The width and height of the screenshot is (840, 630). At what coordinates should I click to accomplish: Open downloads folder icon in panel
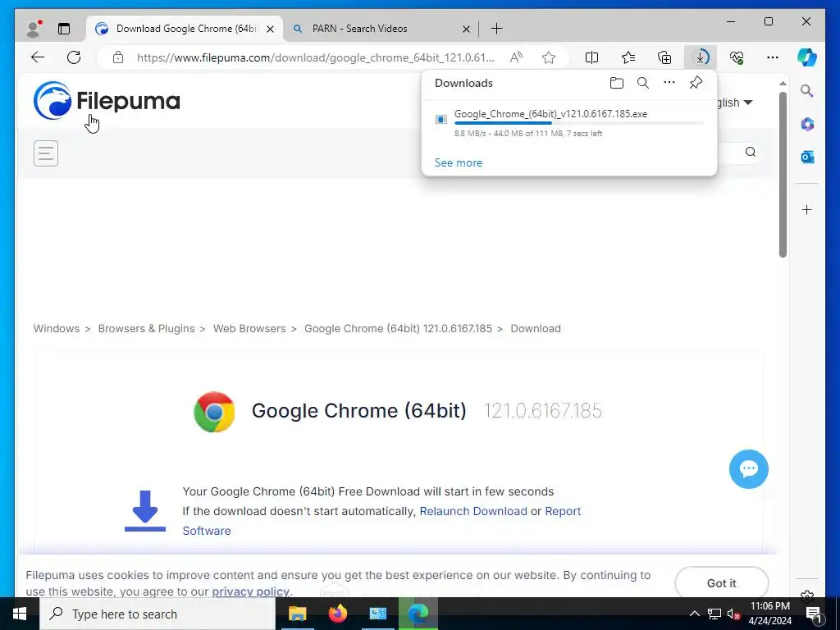pos(617,83)
